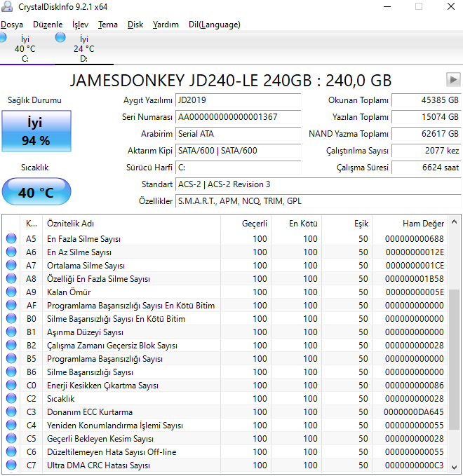The height and width of the screenshot is (476, 463).
Task: Click the Yazılan Toplamı value 15074 GB
Action: tap(427, 117)
